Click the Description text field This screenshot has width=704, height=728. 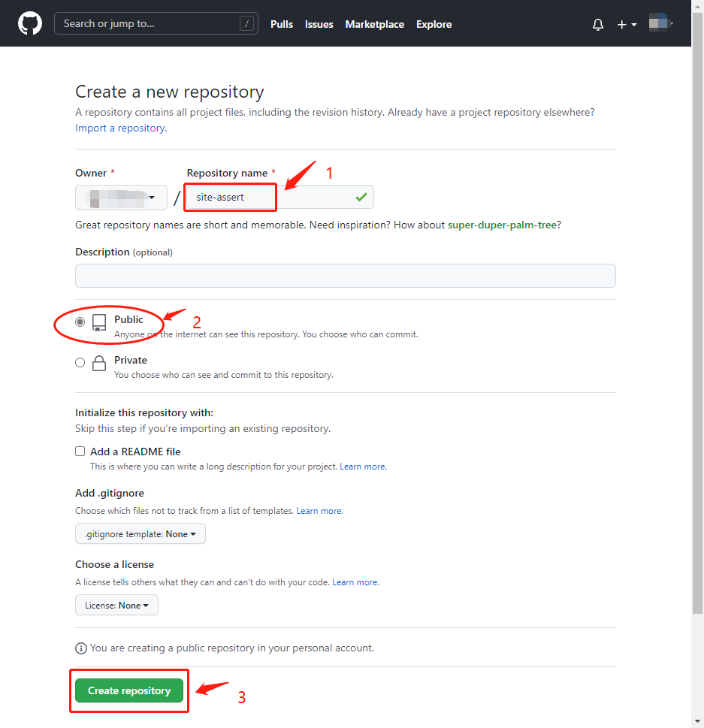(x=345, y=276)
